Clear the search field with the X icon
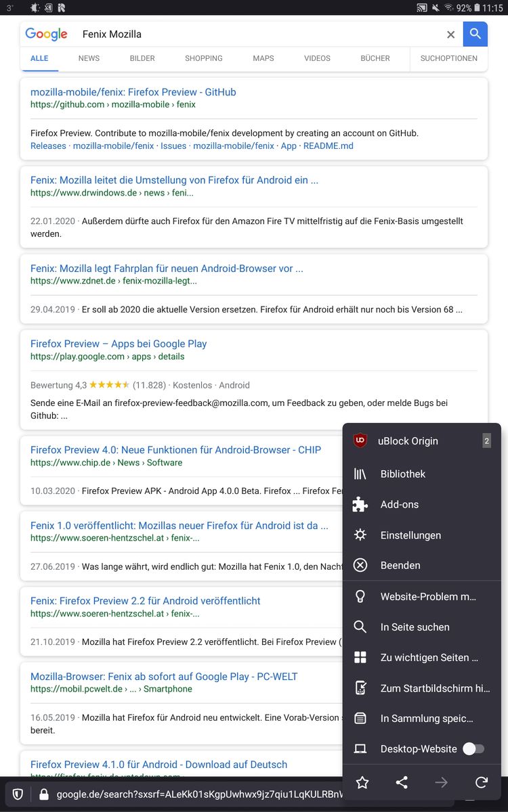Image resolution: width=508 pixels, height=812 pixels. (450, 35)
